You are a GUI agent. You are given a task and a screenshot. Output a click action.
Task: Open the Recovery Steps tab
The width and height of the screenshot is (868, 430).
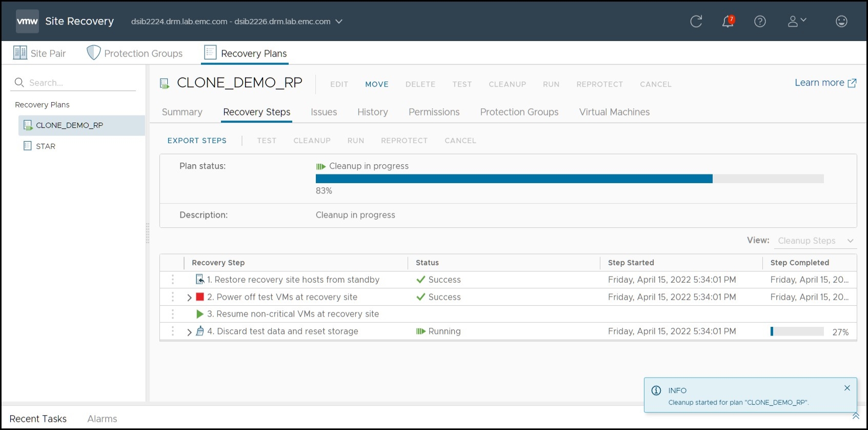coord(257,112)
